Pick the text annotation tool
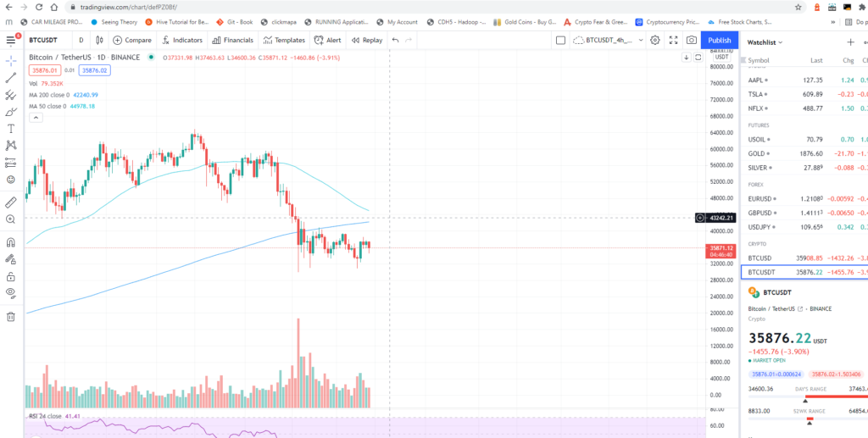 click(11, 128)
